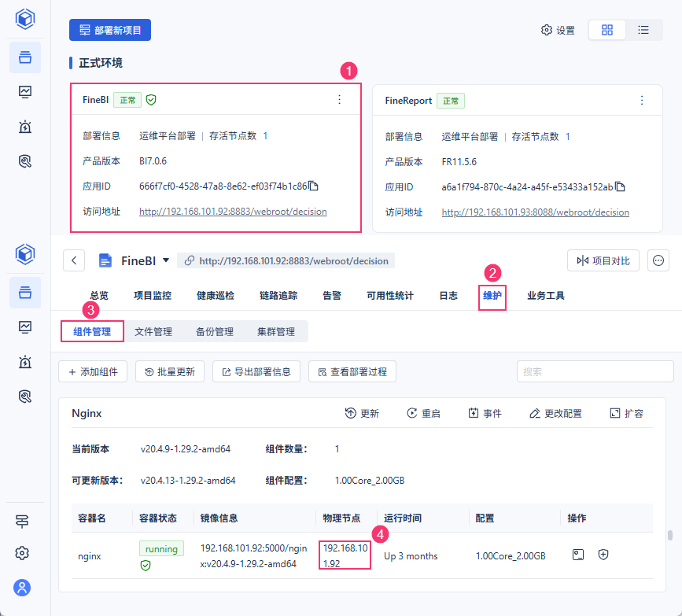Select the 备份管理 sub-tab
This screenshot has height=616, width=682.
(x=215, y=331)
